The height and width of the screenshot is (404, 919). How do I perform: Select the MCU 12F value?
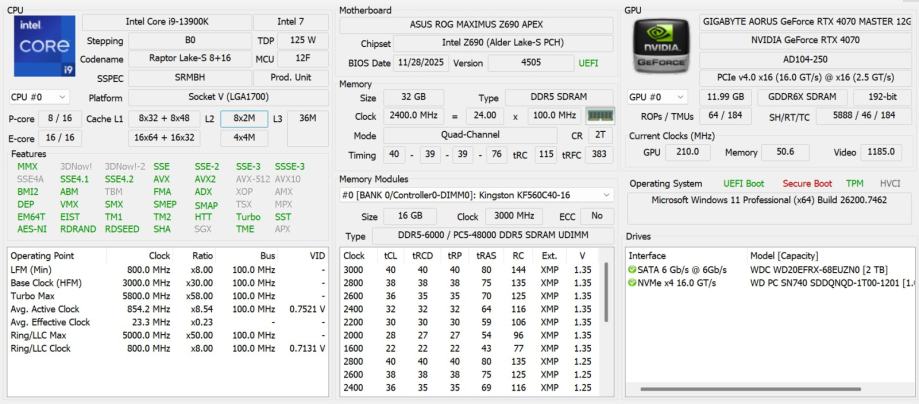tap(302, 59)
